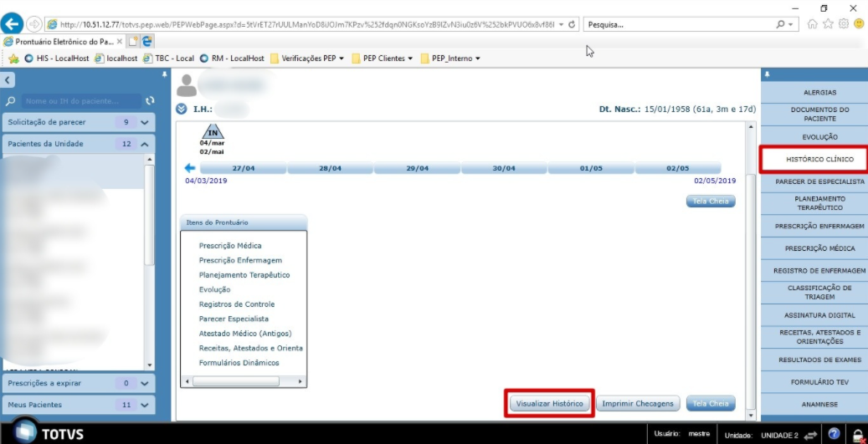This screenshot has height=444, width=868.
Task: Click the patient search magnifier icon
Action: coord(10,101)
